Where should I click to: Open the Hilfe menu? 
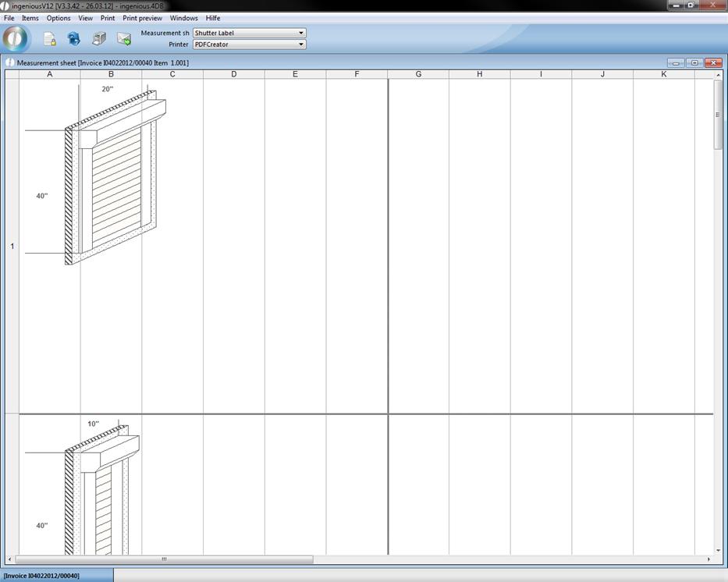(213, 18)
